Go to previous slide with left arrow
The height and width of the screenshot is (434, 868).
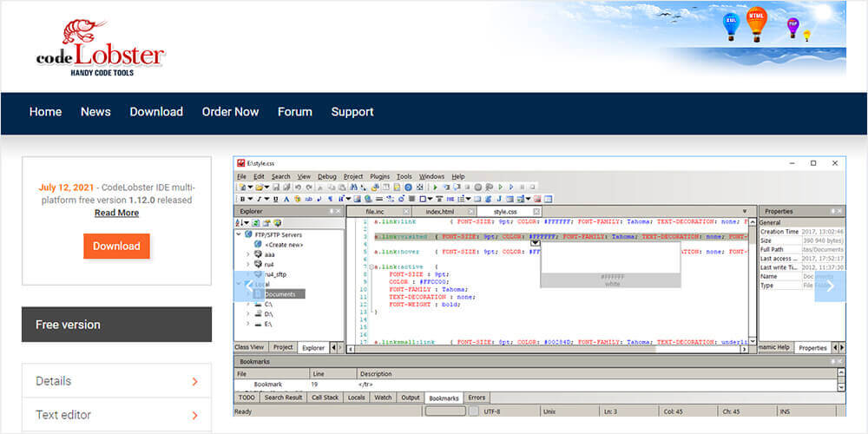coord(248,286)
